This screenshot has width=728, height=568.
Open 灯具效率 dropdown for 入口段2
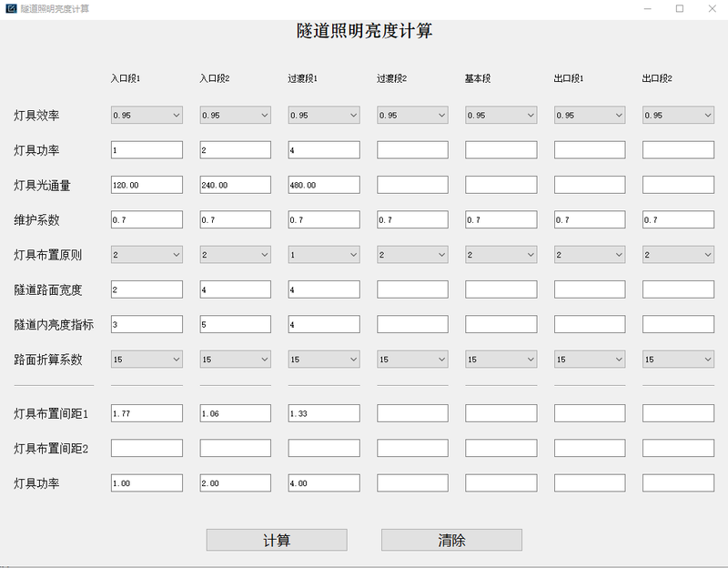236,116
